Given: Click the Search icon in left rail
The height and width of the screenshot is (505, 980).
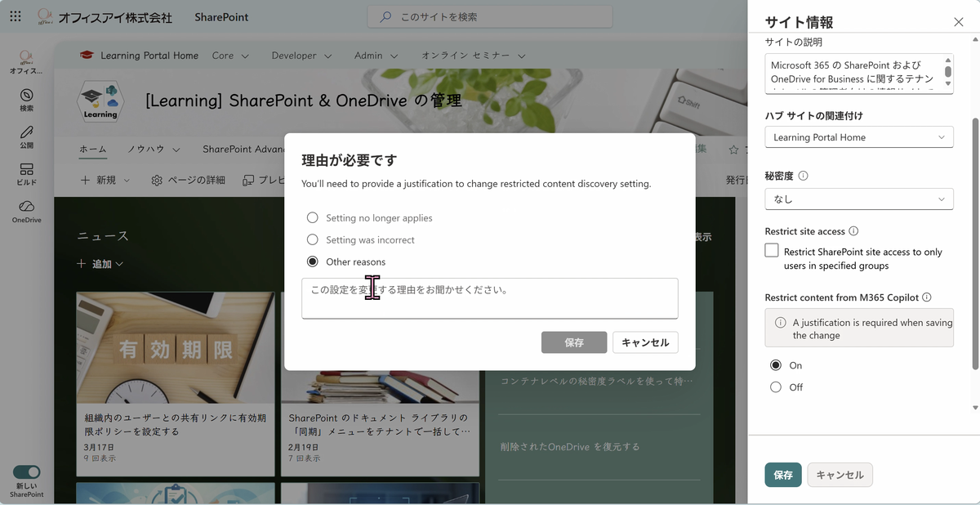Looking at the screenshot, I should [26, 96].
